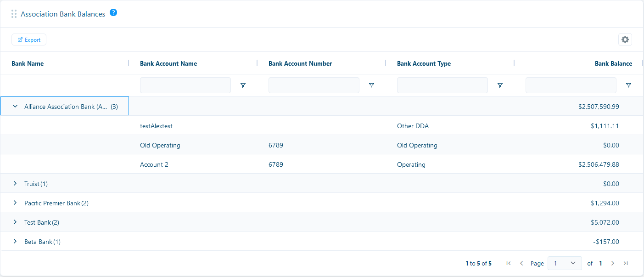Go to next page icon

point(612,263)
